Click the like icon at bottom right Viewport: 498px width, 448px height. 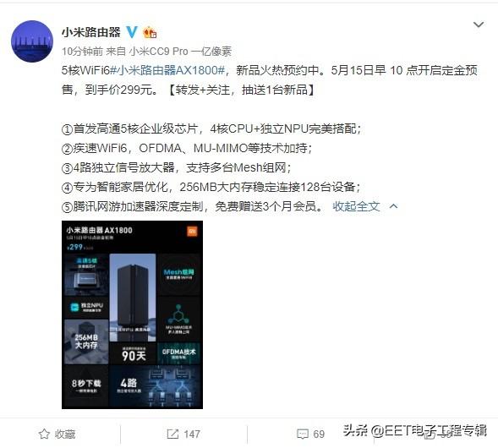(432, 434)
